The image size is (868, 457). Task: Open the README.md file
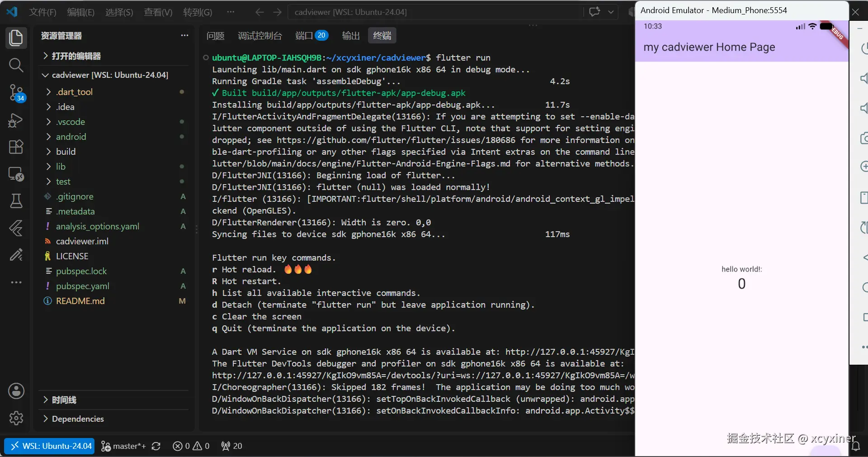(114, 301)
